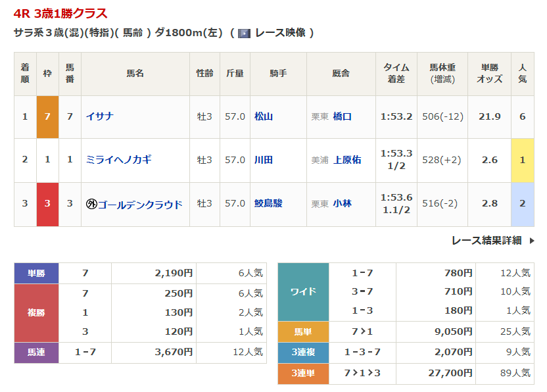Click the red frame 3 cell
Image resolution: width=547 pixels, height=392 pixels.
point(47,204)
